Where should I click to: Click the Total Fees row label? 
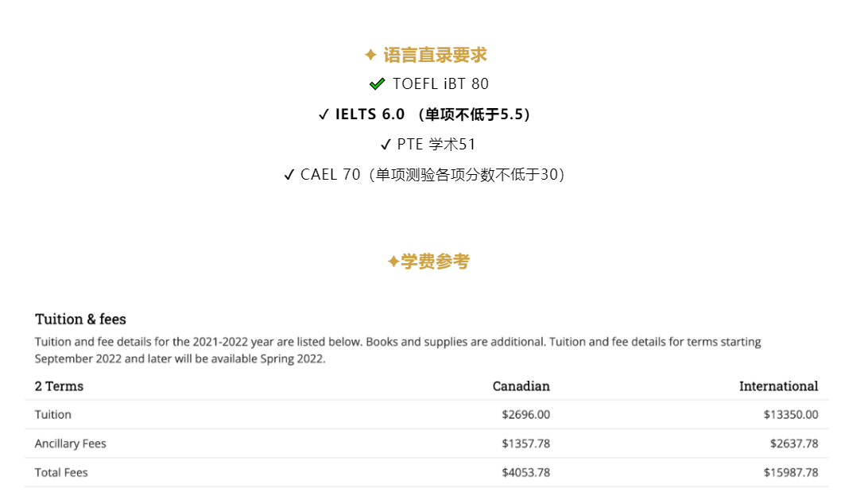[x=61, y=473]
